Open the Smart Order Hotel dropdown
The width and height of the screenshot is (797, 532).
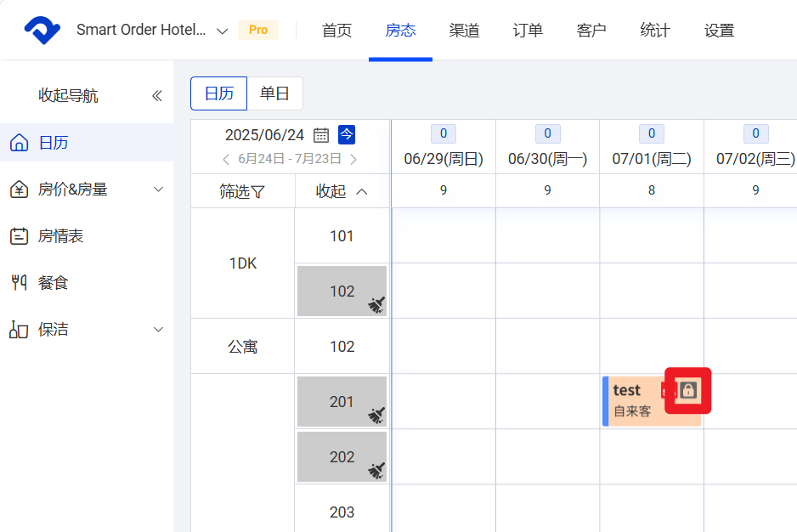(223, 31)
